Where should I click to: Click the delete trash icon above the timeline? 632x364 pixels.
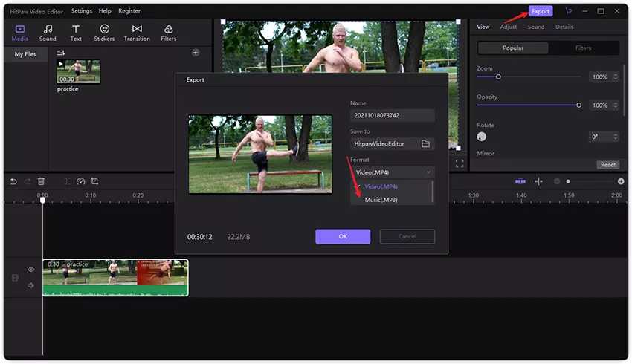[x=42, y=181]
